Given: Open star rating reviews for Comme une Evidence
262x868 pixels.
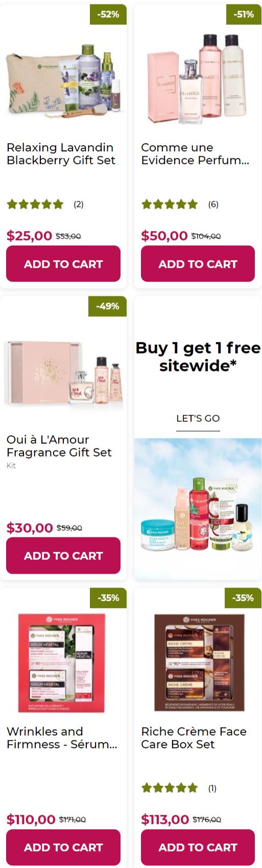Looking at the screenshot, I should tap(180, 204).
